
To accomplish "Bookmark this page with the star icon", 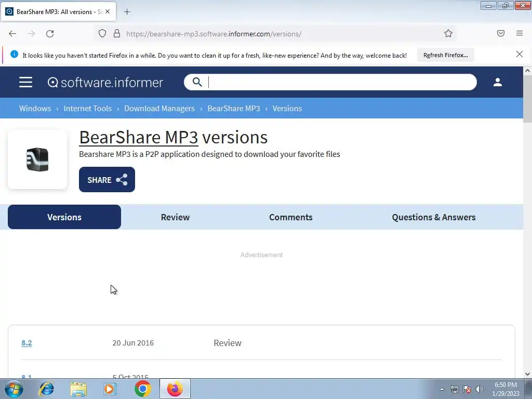I will [x=448, y=33].
